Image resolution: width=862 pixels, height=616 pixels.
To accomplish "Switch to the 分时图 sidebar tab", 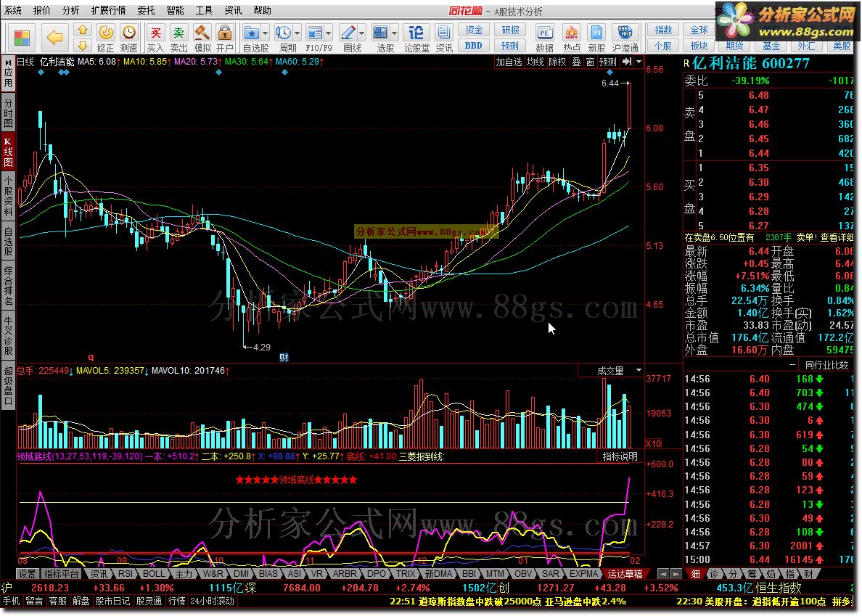I will [x=8, y=112].
